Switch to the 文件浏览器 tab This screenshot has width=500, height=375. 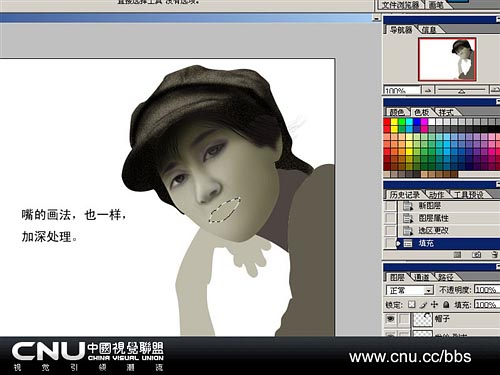coord(400,5)
